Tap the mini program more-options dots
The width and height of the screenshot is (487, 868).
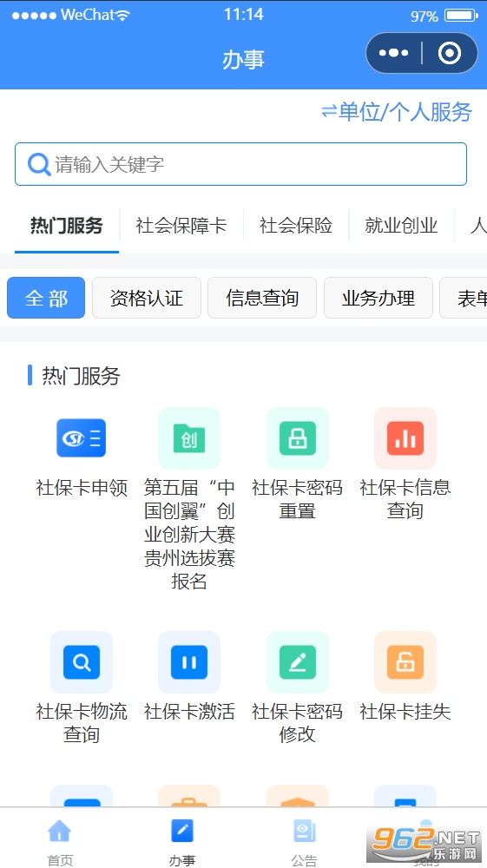(393, 53)
